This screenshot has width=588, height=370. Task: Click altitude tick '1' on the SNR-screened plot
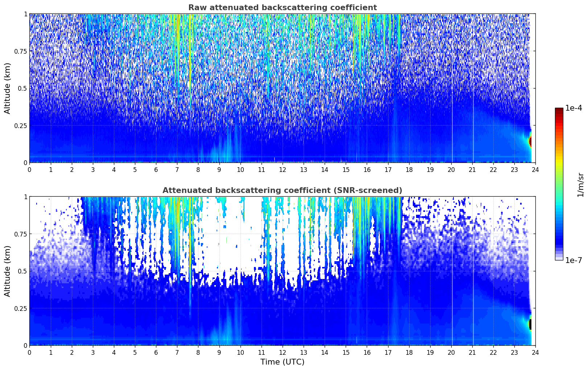tap(25, 197)
